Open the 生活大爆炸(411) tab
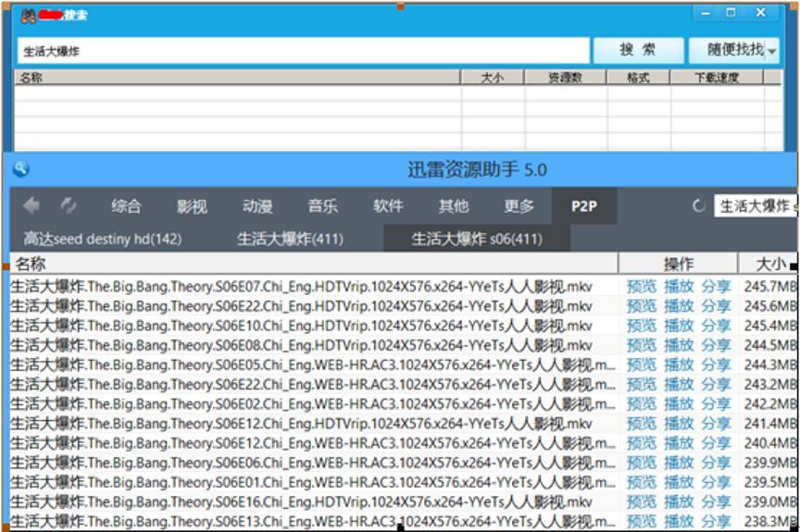This screenshot has width=800, height=532. (290, 239)
